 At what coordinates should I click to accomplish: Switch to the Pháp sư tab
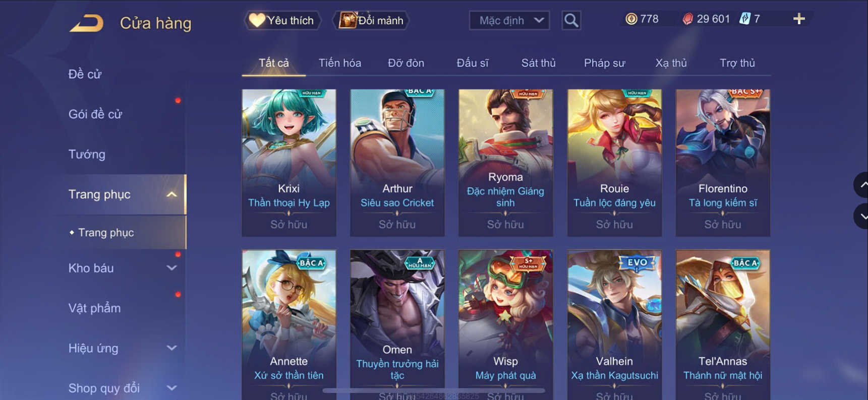[604, 63]
